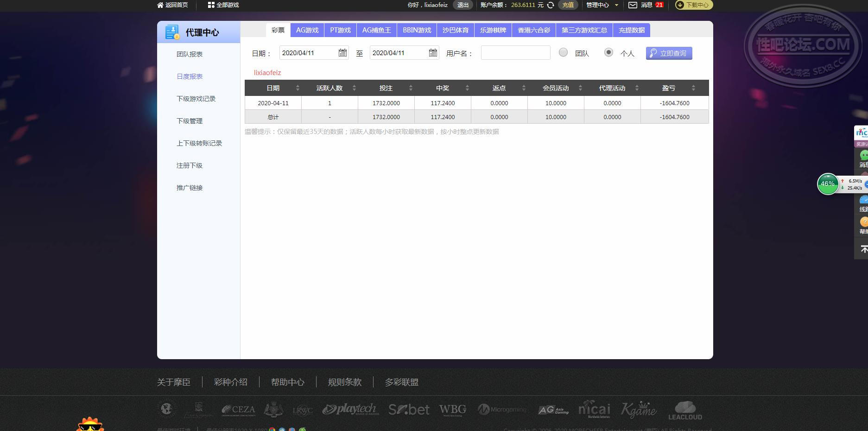868x431 pixels.
Task: Open the 沙巴体育 tab
Action: 455,30
